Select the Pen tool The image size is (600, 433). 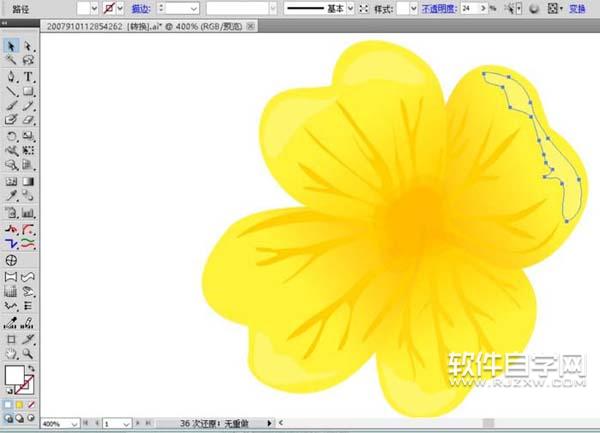click(11, 76)
